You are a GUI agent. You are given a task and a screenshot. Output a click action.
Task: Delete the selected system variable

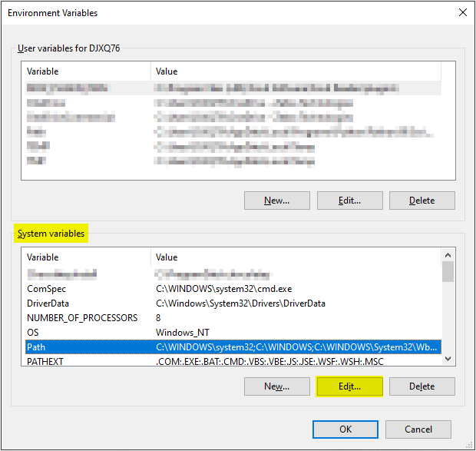click(421, 386)
